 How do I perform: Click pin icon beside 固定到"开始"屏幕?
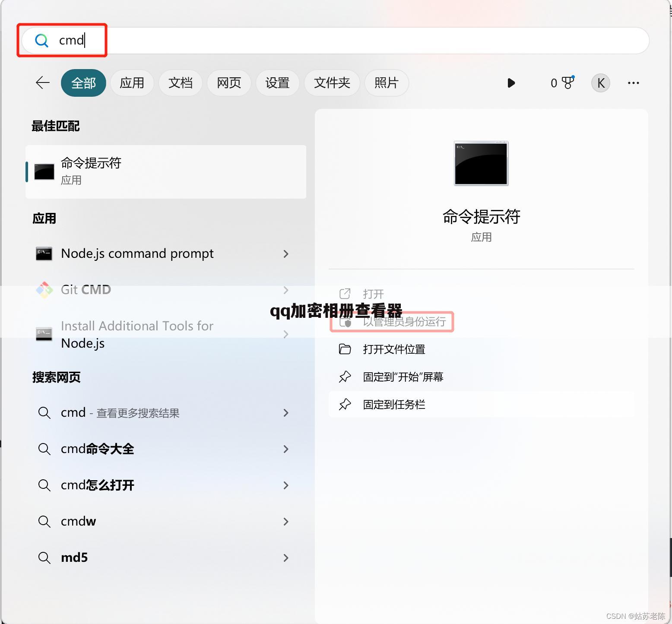(345, 377)
